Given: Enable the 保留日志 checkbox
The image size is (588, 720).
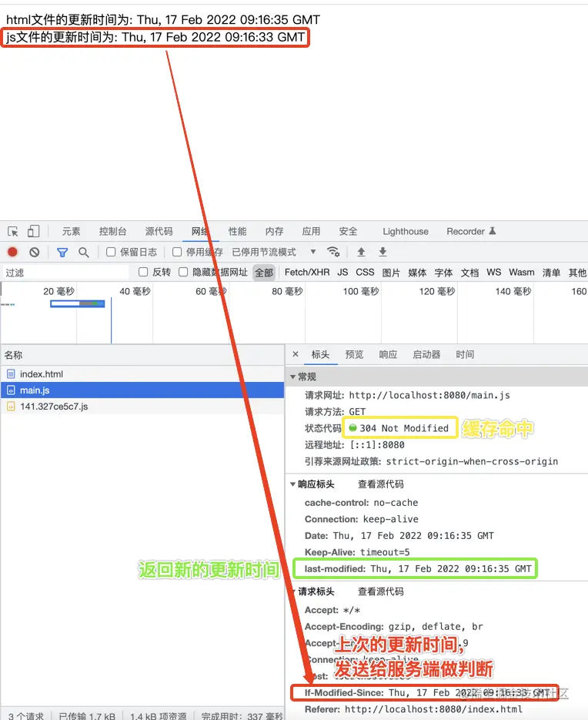Looking at the screenshot, I should click(111, 252).
